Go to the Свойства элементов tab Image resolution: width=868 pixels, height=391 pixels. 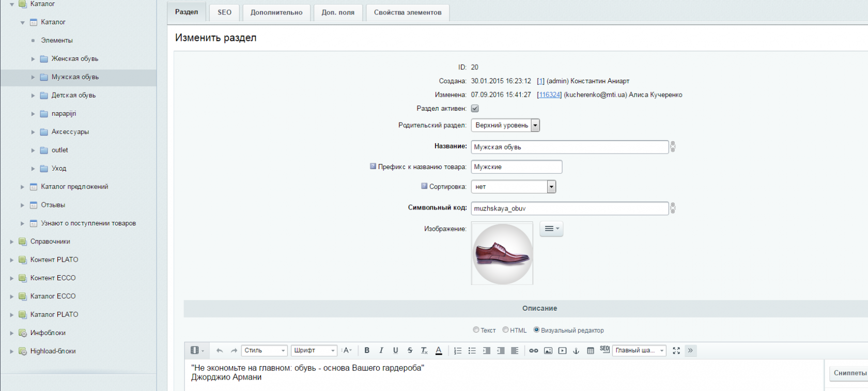(x=408, y=12)
